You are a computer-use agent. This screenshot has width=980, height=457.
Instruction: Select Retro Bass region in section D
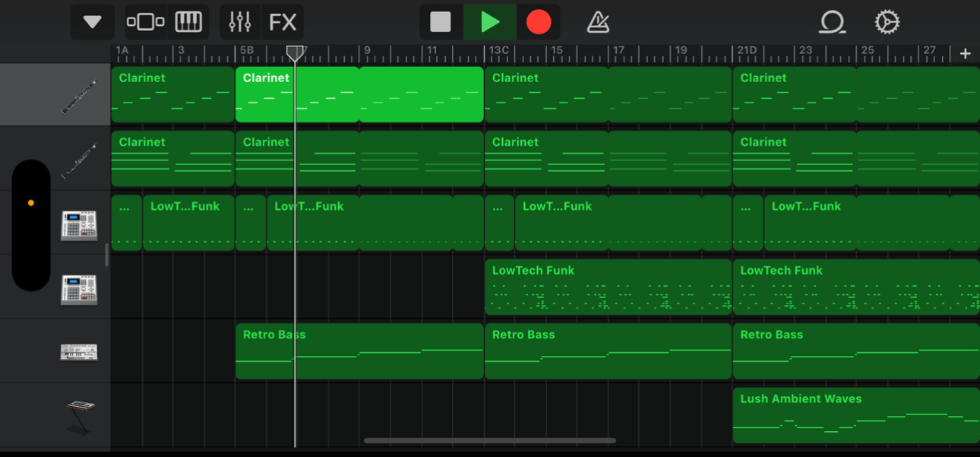pyautogui.click(x=856, y=351)
